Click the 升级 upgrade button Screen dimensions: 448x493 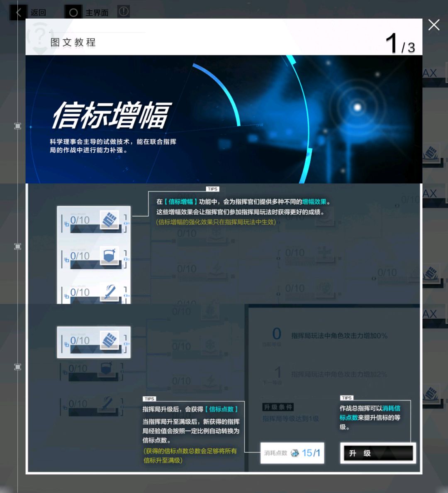click(378, 453)
